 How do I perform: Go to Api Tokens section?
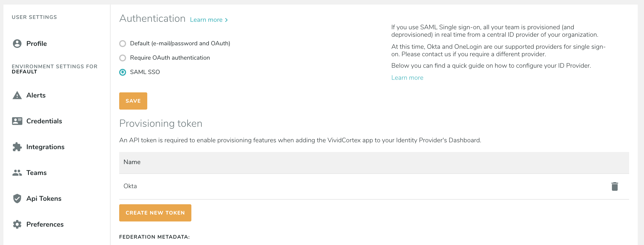coord(44,199)
